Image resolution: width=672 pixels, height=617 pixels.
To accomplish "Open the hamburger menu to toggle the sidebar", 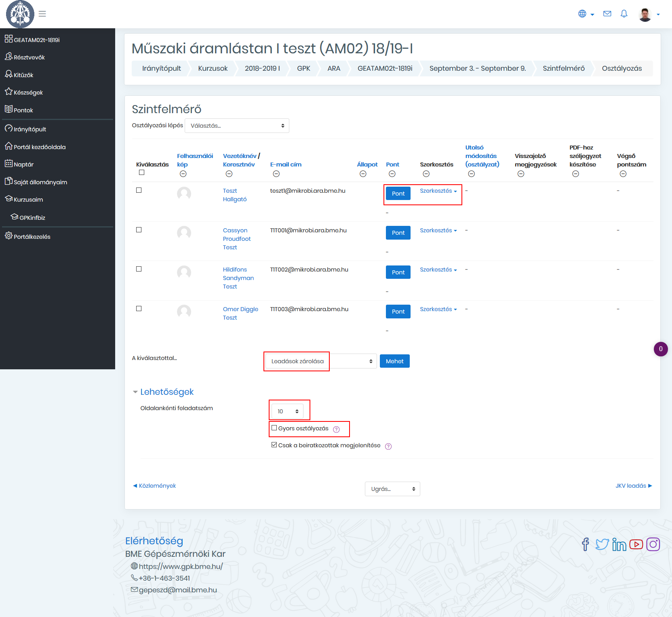I will 42,14.
